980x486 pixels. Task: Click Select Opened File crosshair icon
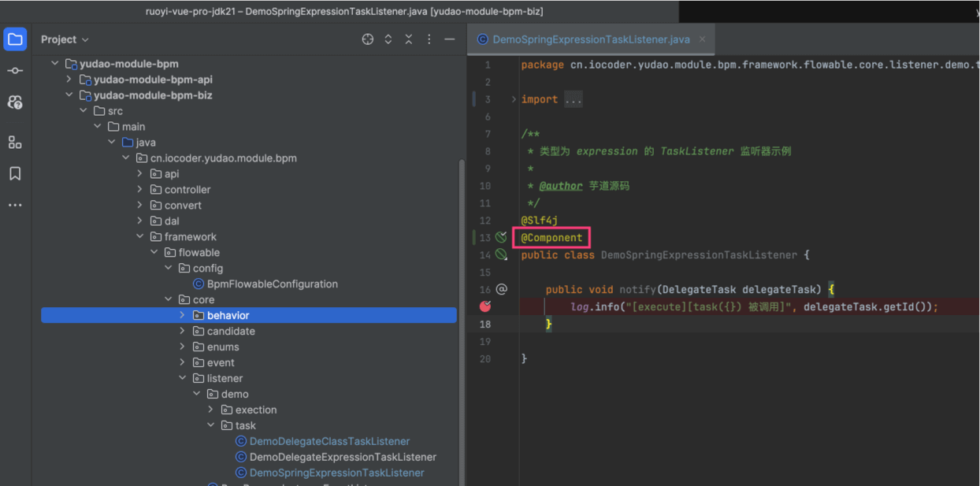[x=367, y=39]
